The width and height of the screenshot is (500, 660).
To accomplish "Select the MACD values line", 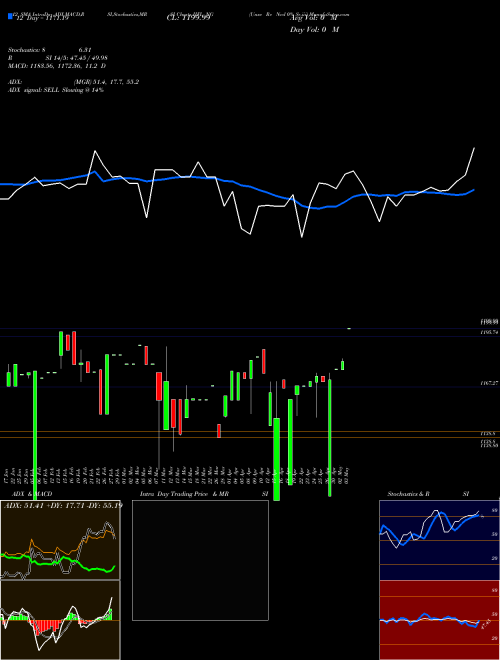I will (57, 66).
